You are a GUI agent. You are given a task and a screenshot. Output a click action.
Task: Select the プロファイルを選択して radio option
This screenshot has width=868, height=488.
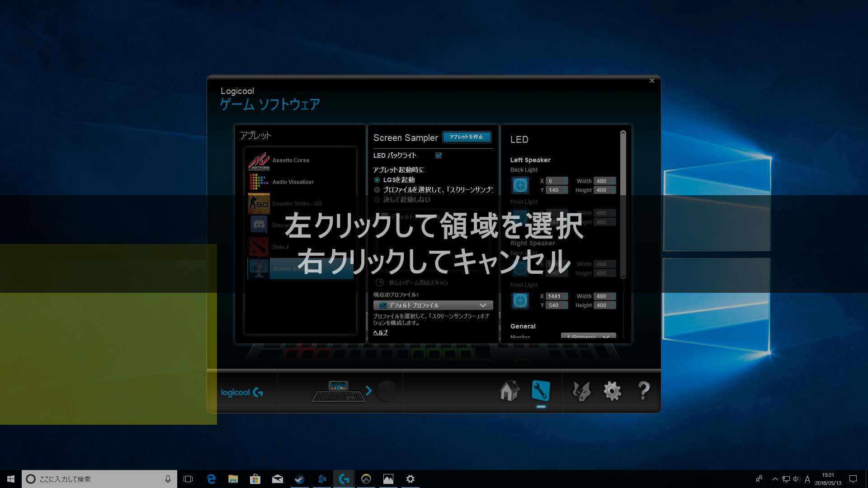tap(377, 190)
